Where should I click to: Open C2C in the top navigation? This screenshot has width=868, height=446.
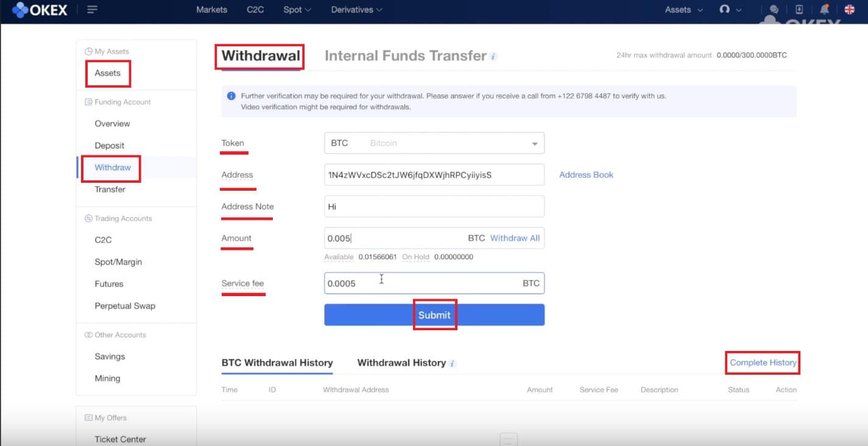tap(255, 10)
